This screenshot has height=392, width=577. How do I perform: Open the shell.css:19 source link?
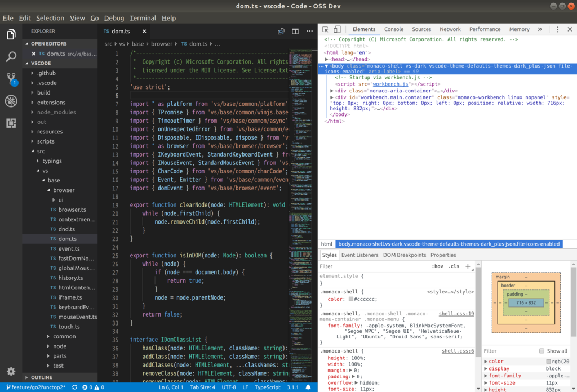(456, 314)
